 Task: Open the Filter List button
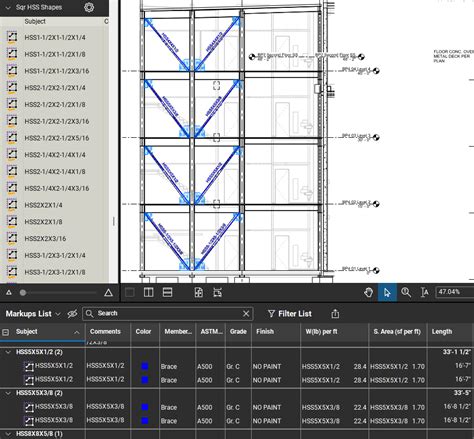(290, 314)
